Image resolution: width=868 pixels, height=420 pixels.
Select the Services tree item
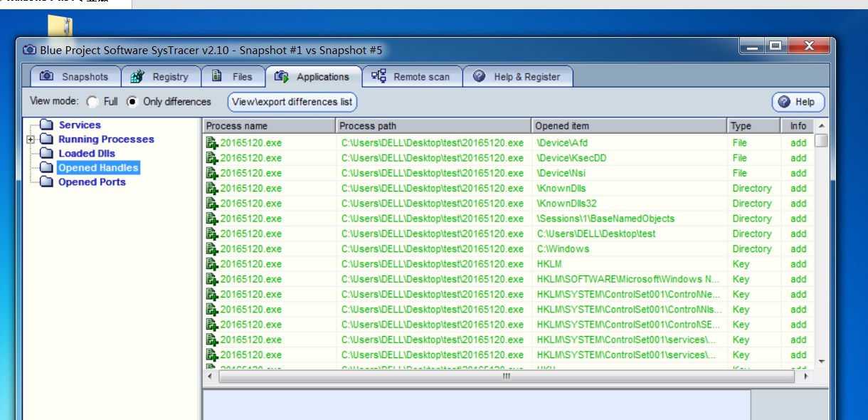(x=80, y=125)
